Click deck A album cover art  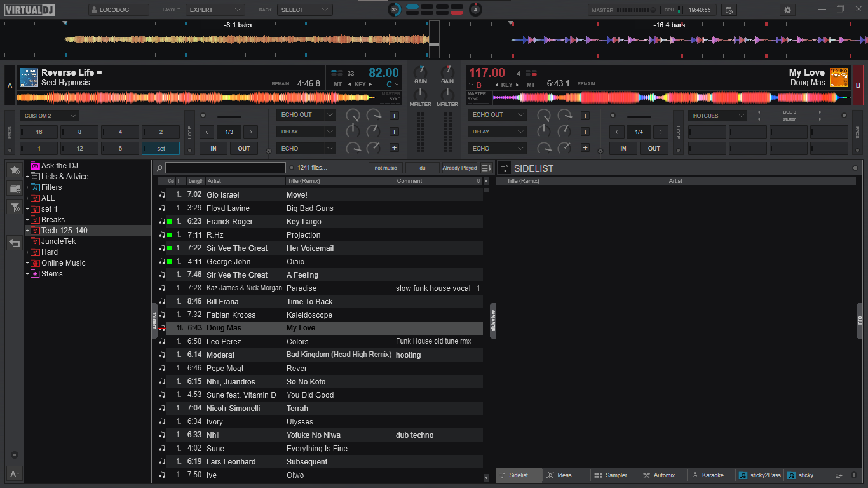point(29,78)
